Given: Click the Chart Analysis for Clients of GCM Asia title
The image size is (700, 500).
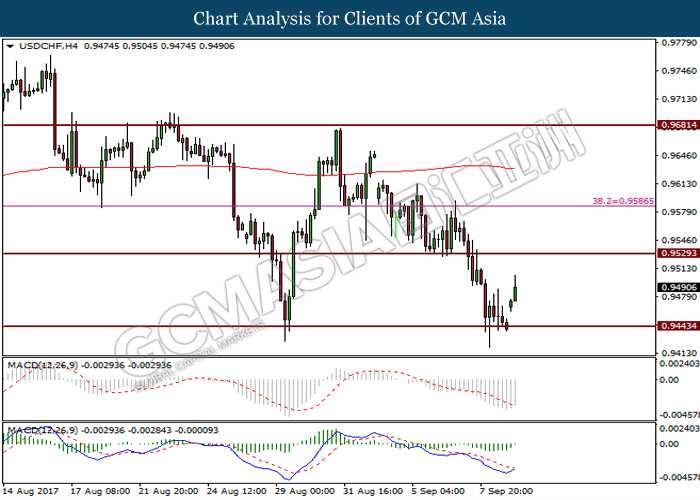Looking at the screenshot, I should pos(350,19).
